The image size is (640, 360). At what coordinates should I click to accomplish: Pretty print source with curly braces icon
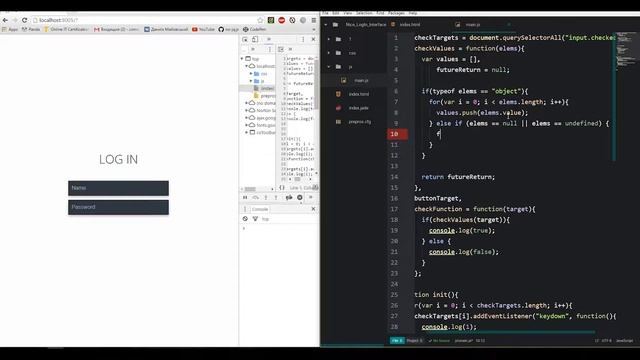pos(282,188)
